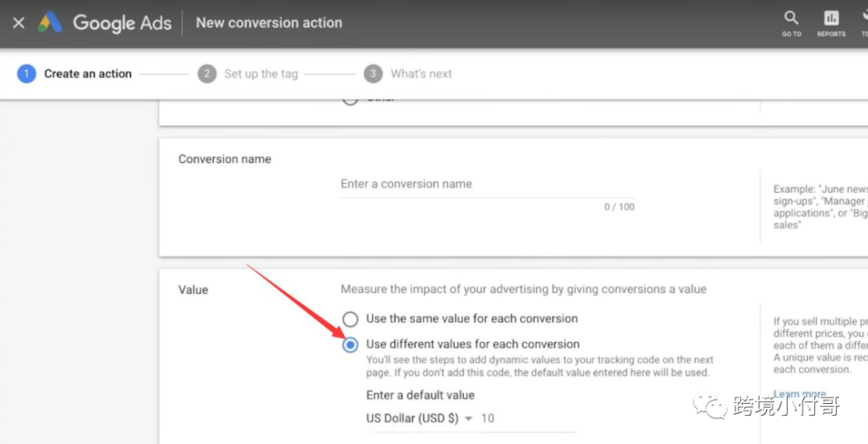
Task: Select step 1 Create an action
Action: pyautogui.click(x=75, y=74)
